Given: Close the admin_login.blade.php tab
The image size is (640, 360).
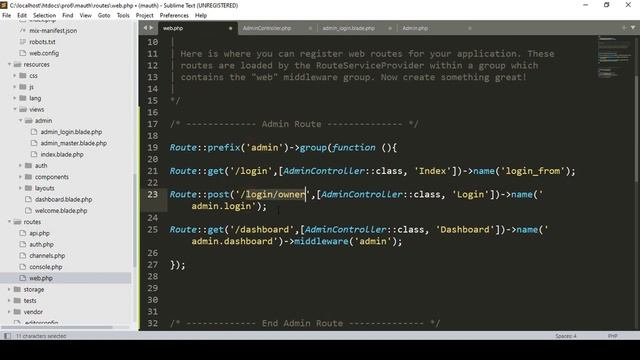Looking at the screenshot, I should tap(390, 28).
